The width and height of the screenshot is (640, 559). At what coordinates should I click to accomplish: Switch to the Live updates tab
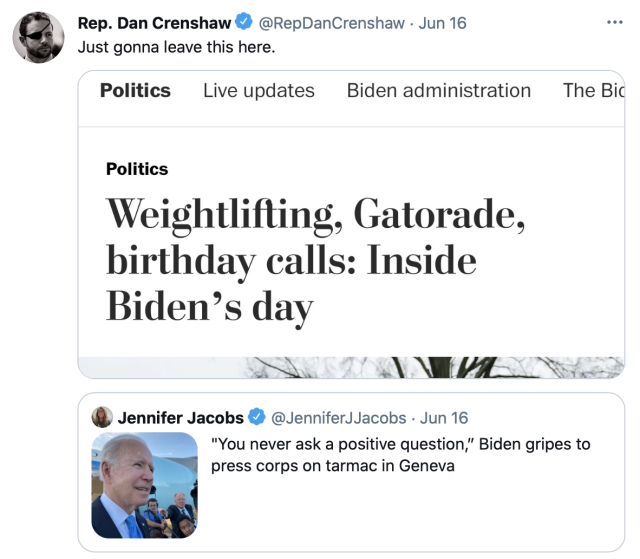pos(258,90)
